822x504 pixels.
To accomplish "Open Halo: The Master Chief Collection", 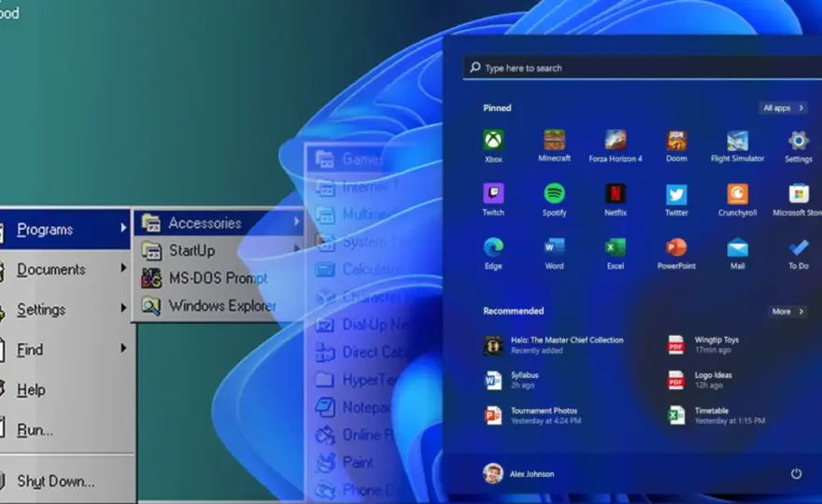I will click(x=554, y=344).
